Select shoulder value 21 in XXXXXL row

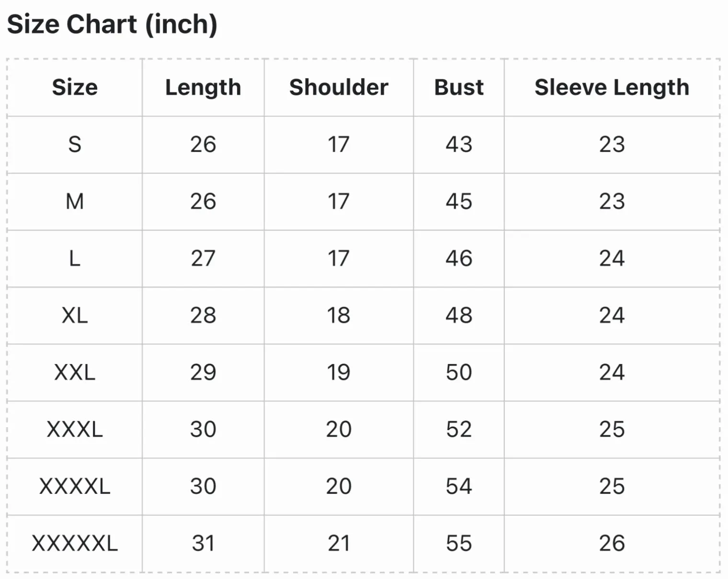339,543
